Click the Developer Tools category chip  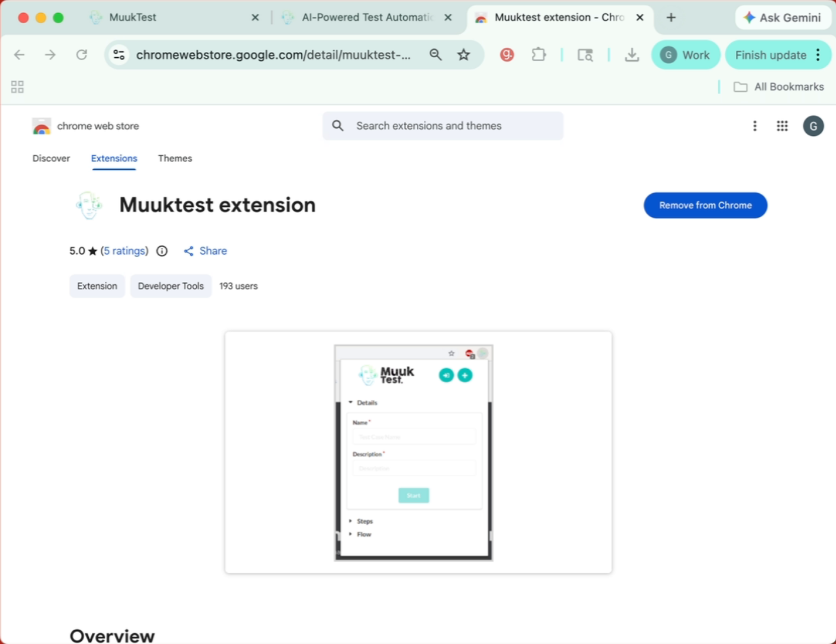point(171,286)
